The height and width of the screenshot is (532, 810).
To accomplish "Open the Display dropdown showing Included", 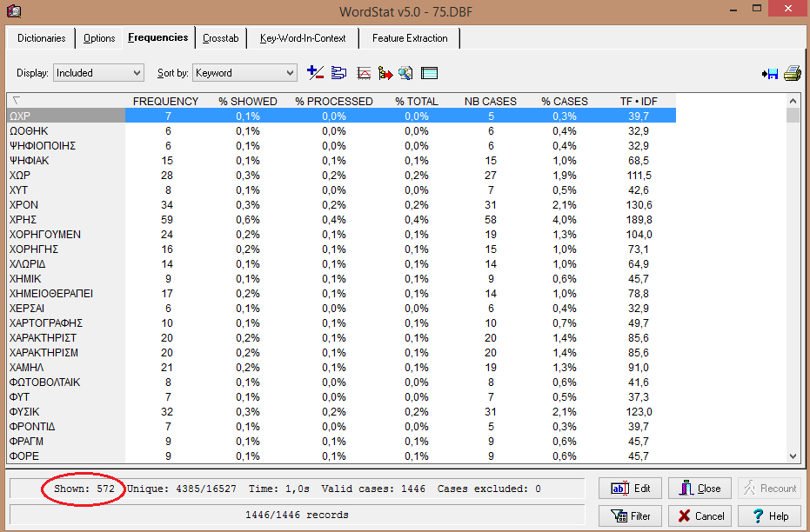I will pos(98,73).
